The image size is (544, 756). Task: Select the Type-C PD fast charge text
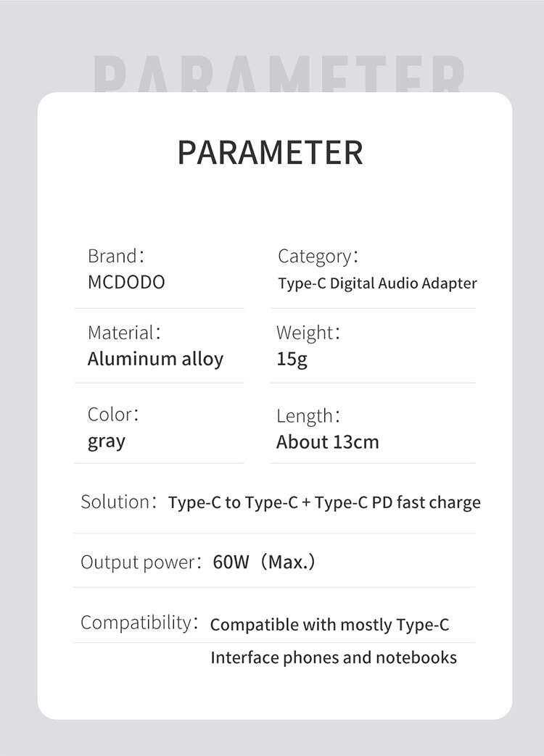(397, 502)
